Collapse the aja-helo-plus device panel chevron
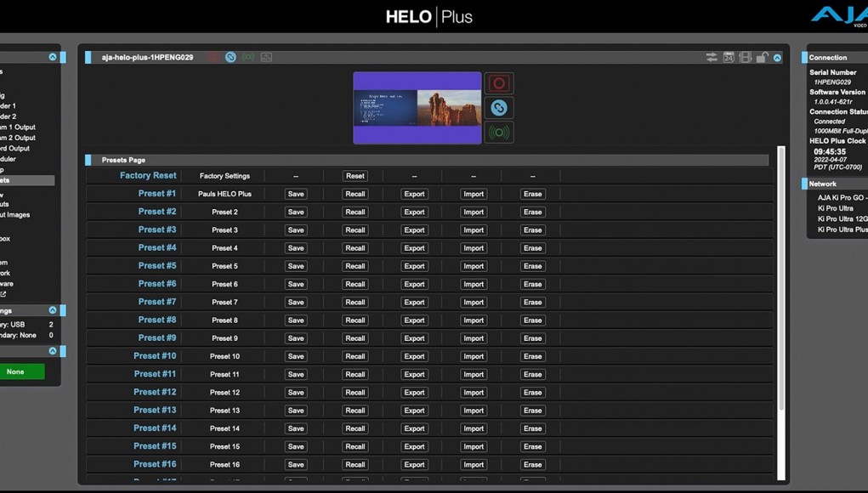The height and width of the screenshot is (493, 868). pos(777,58)
